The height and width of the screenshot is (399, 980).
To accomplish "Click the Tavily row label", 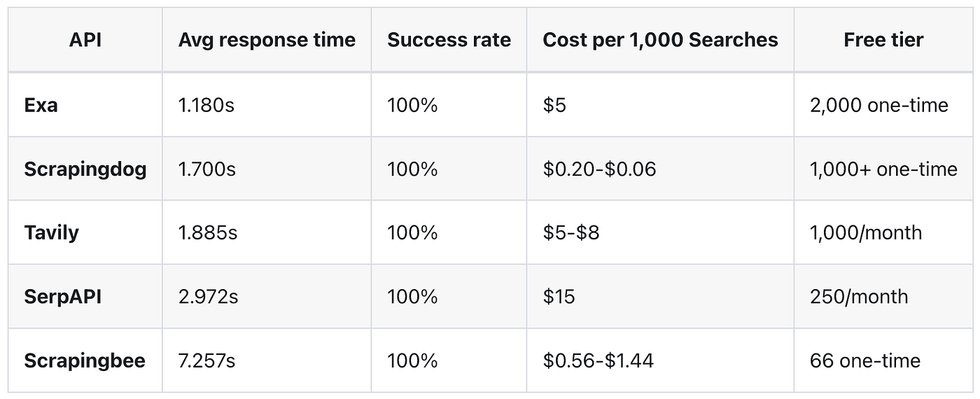I will click(x=51, y=232).
